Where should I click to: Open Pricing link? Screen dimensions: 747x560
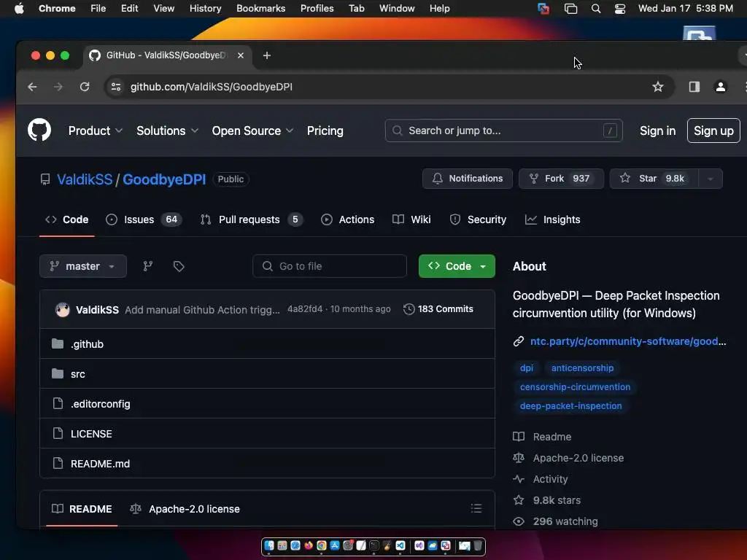click(x=325, y=131)
